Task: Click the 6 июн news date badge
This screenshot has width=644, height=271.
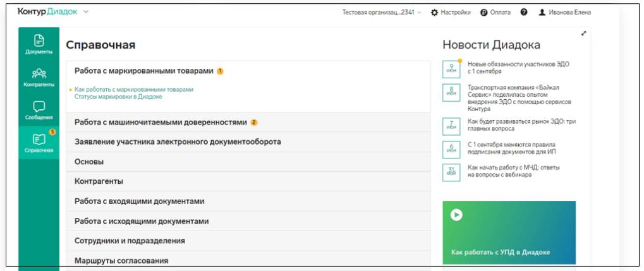Action: click(451, 150)
